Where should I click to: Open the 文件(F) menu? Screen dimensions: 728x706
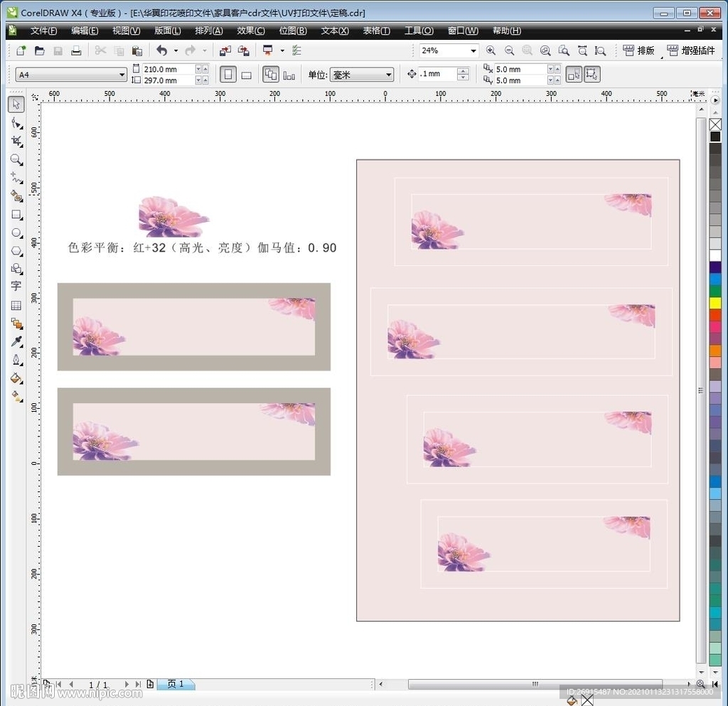point(43,31)
